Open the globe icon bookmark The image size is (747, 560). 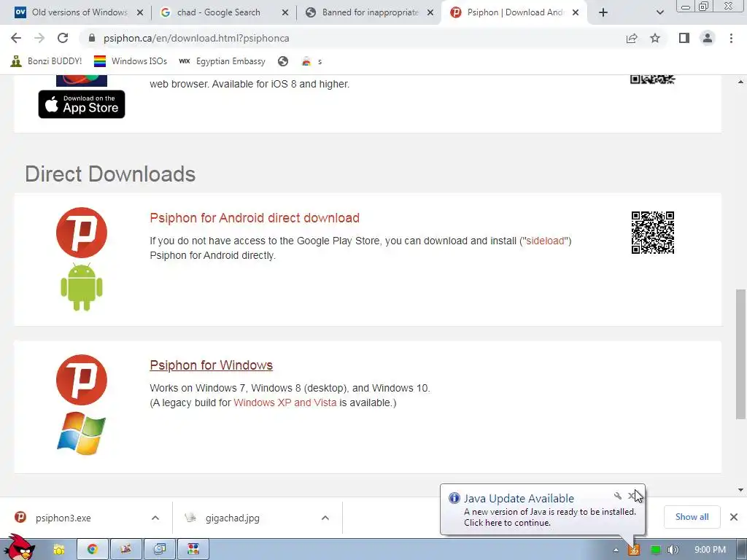click(x=283, y=61)
